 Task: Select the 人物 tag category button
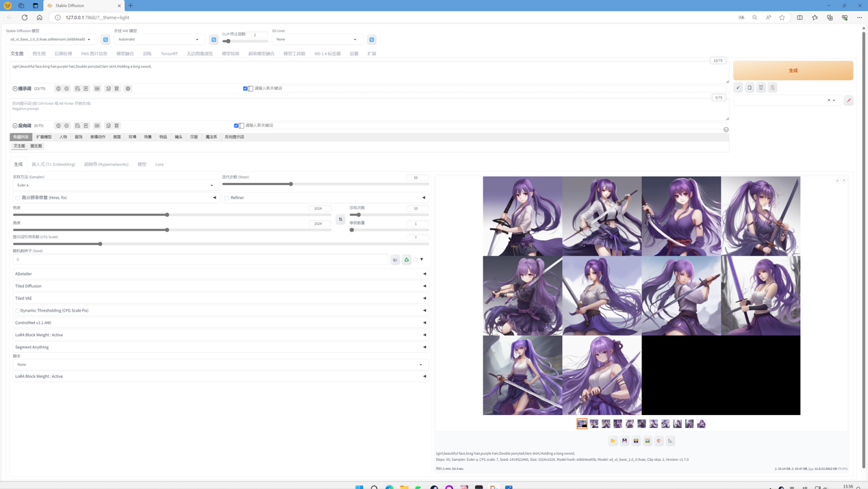click(x=63, y=137)
